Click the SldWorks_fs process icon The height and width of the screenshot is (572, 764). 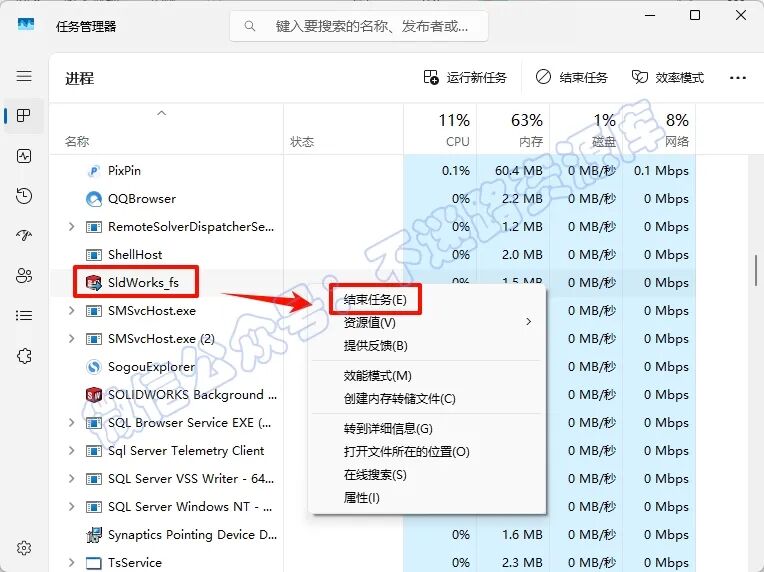tap(93, 283)
